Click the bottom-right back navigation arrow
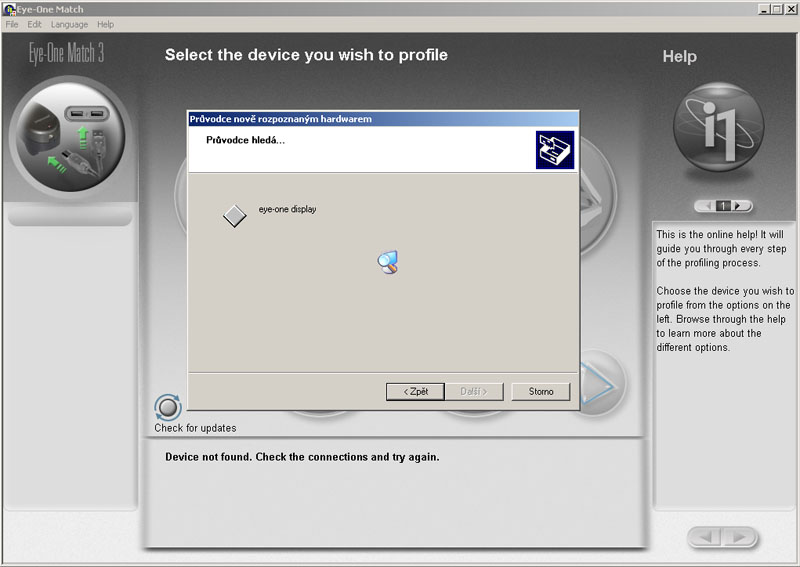 tap(705, 537)
